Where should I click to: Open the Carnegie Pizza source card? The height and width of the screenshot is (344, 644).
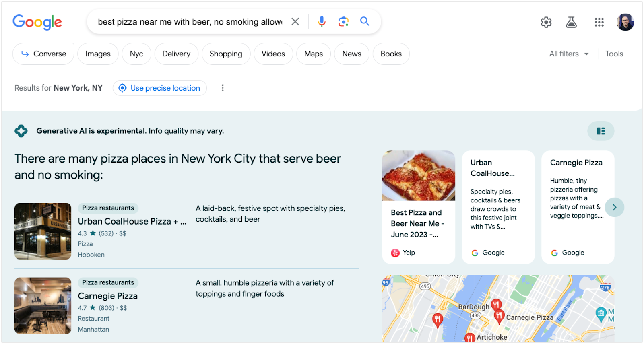click(578, 207)
